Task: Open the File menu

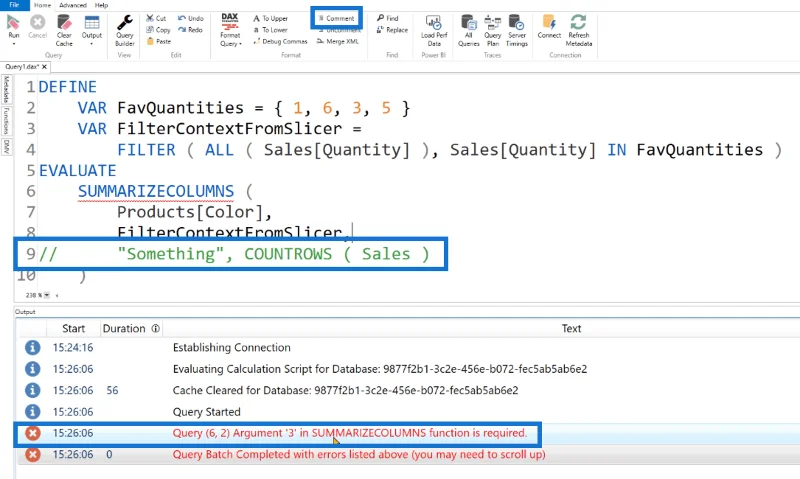Action: pyautogui.click(x=14, y=5)
